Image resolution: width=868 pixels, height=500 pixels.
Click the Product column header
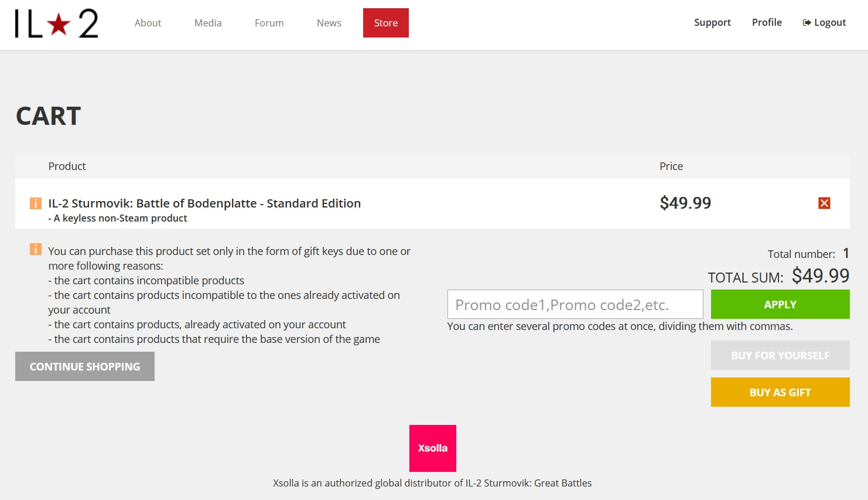pos(67,166)
